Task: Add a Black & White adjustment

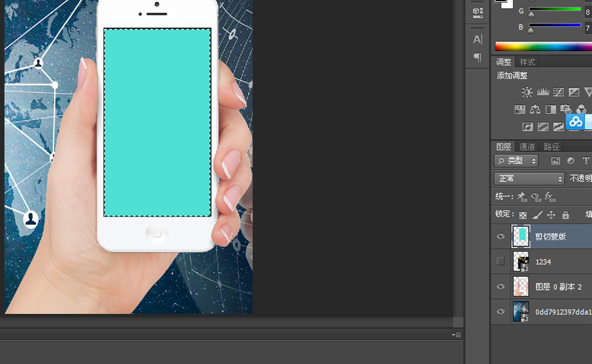Action: click(551, 109)
